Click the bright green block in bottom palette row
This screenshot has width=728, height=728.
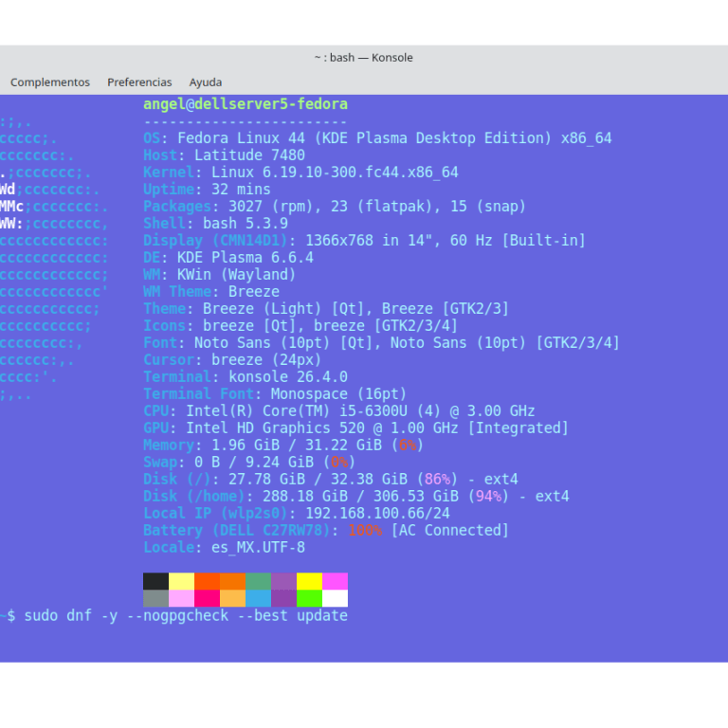coord(309,598)
